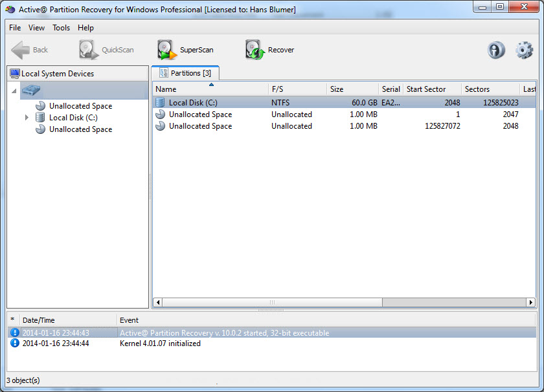Image resolution: width=544 pixels, height=392 pixels.
Task: Click the scroll right arrow of partition list
Action: pos(531,302)
